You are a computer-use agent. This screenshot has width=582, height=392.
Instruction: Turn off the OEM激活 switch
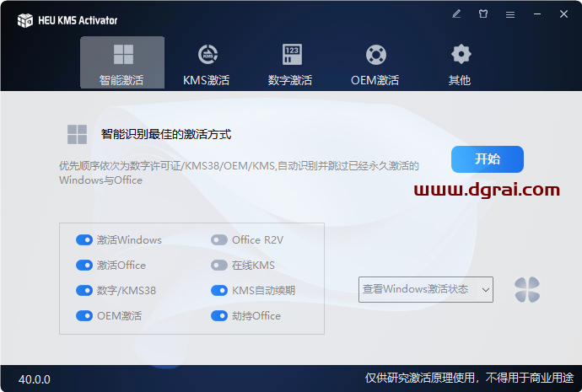click(x=84, y=316)
